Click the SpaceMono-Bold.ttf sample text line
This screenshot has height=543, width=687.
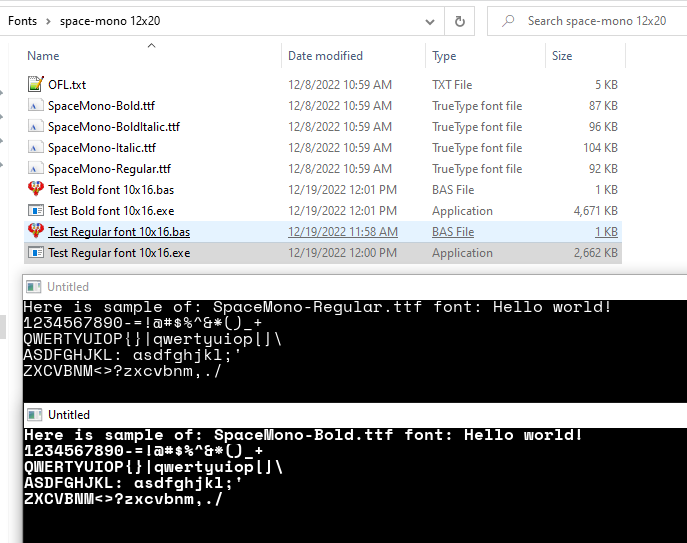click(x=303, y=435)
